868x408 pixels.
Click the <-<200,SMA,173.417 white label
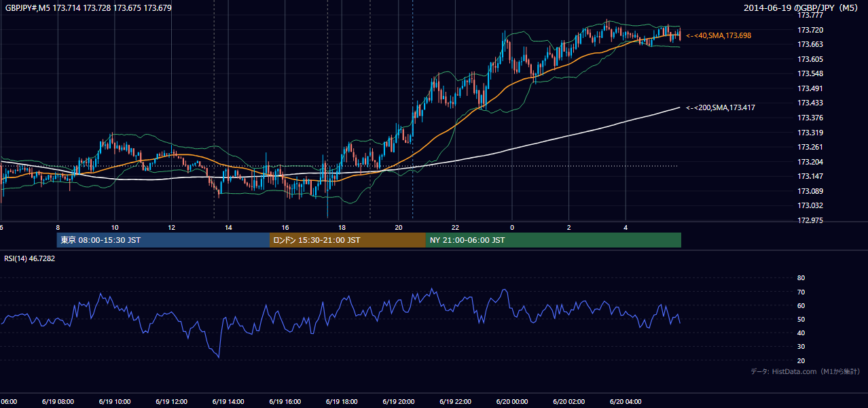[x=721, y=107]
